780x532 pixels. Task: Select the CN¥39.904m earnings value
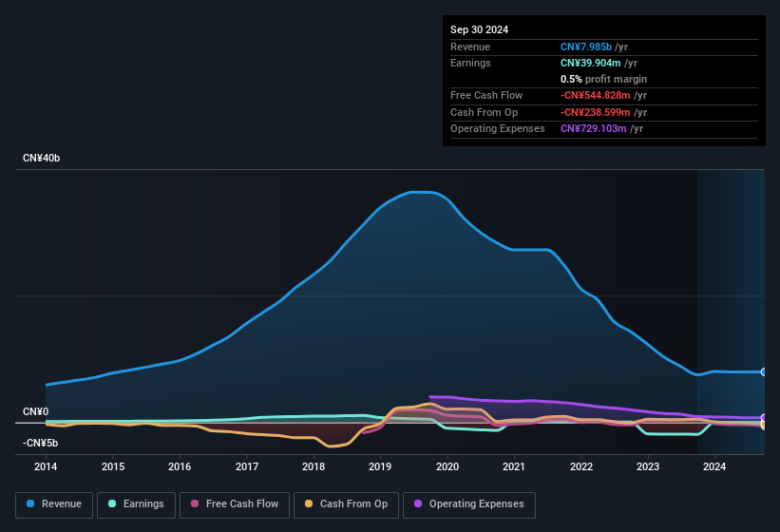pyautogui.click(x=590, y=63)
